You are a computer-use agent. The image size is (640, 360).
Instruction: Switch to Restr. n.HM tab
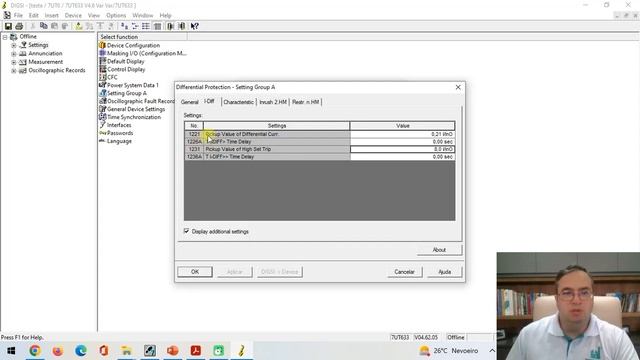coord(305,102)
